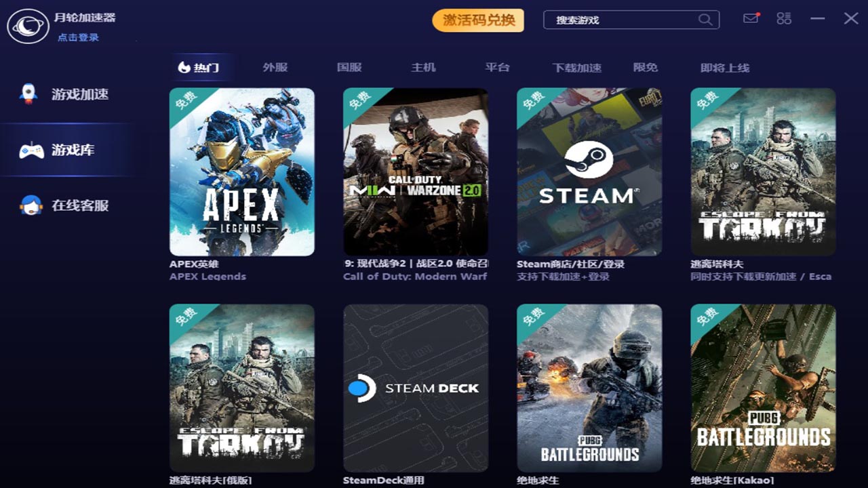Click the flame icon on 热门 tab

point(184,67)
